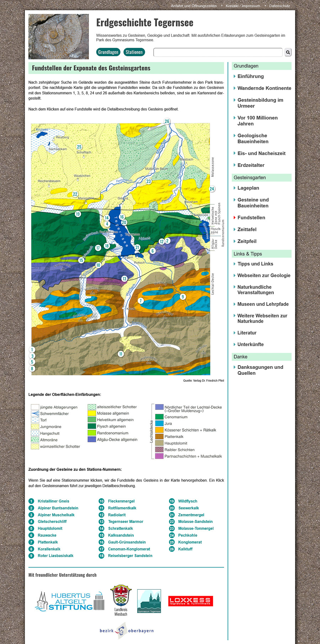
Task: Click into the search input field
Action: pos(218,52)
